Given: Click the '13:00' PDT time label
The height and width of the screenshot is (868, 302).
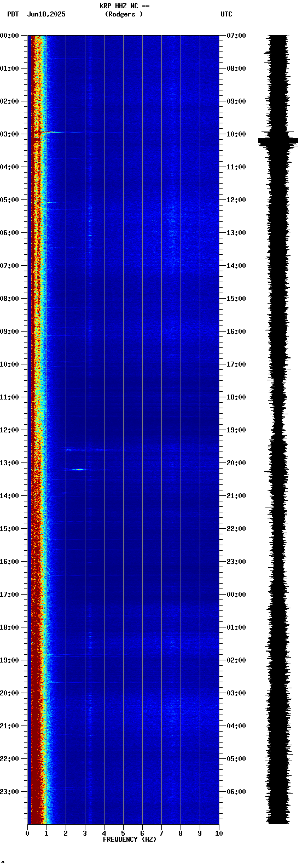Looking at the screenshot, I should [10, 463].
